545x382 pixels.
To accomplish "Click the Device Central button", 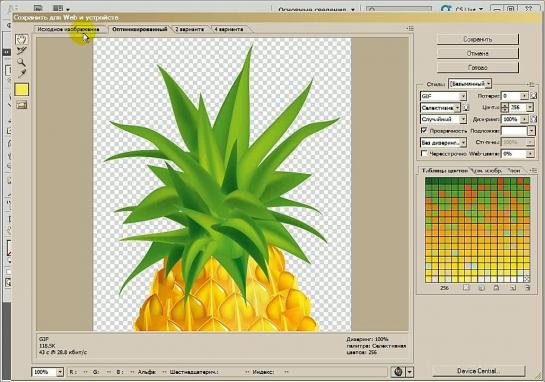I will pos(479,371).
